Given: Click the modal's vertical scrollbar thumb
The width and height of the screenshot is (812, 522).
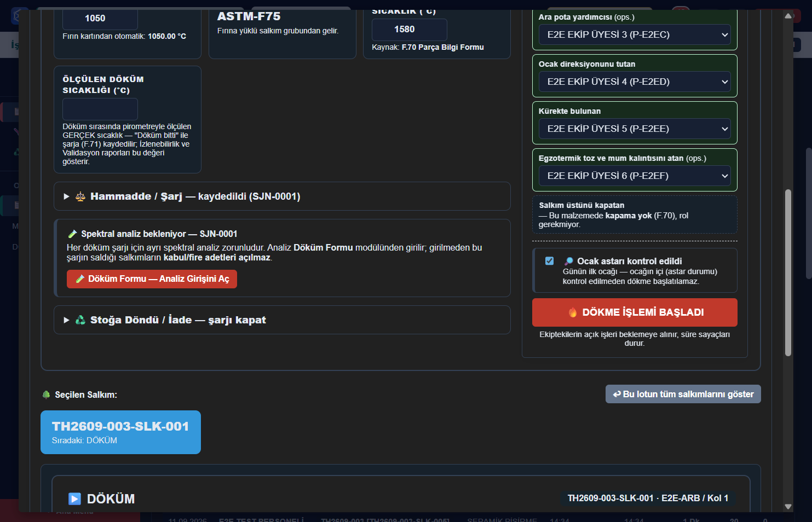Looking at the screenshot, I should (788, 272).
